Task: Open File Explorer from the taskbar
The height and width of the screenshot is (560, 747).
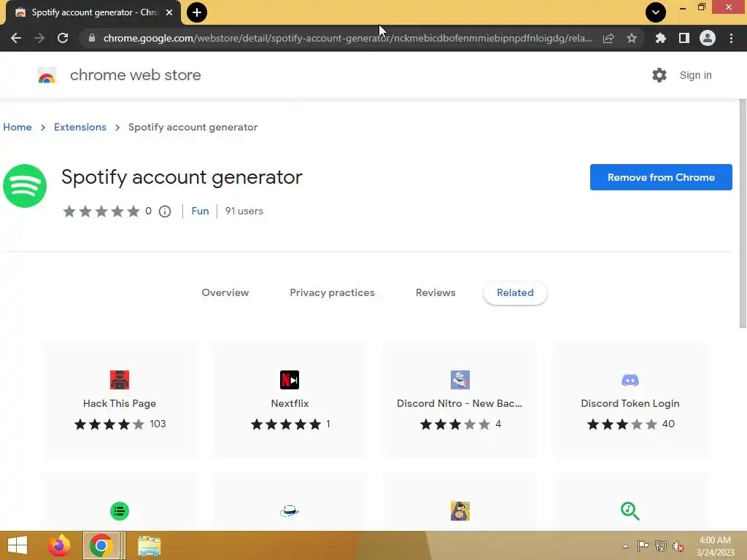Action: coord(149,545)
